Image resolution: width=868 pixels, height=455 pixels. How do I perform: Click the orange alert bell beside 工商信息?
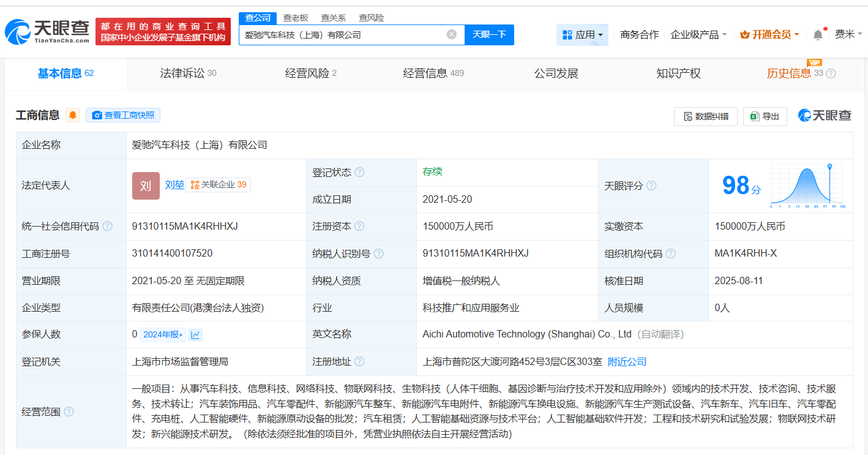click(x=72, y=115)
